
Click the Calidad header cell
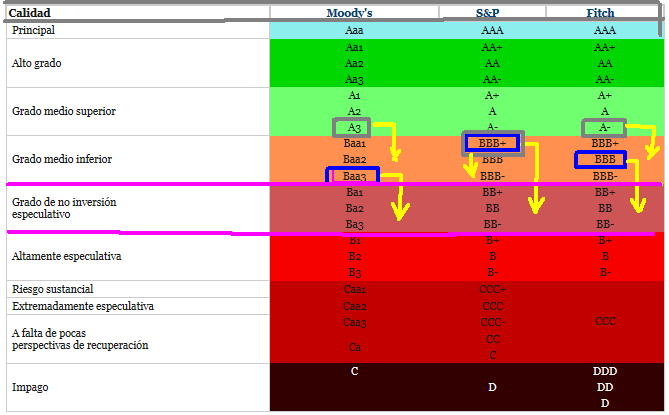coord(30,13)
